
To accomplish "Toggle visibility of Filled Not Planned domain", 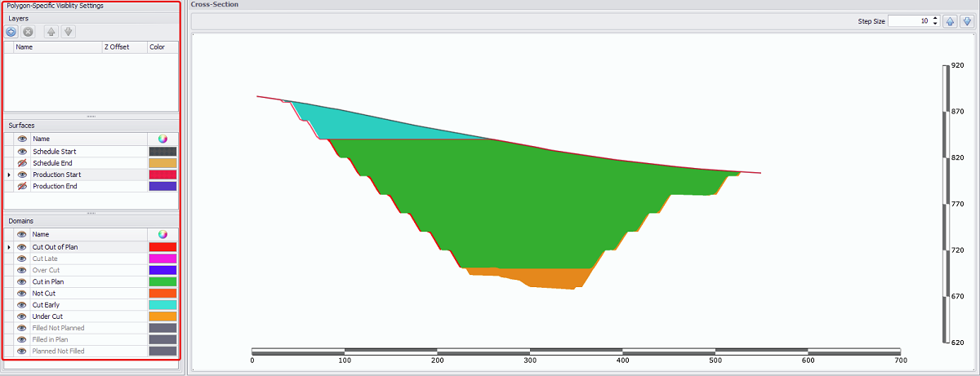I will 22,328.
